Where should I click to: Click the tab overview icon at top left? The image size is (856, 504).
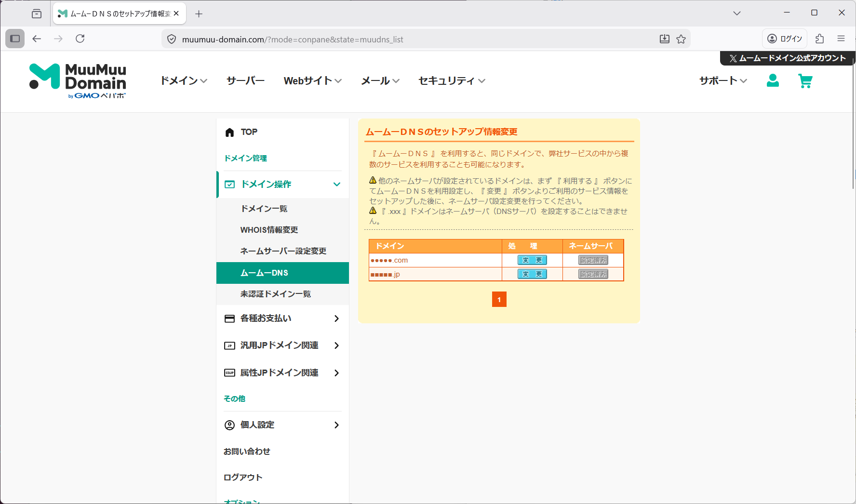click(x=37, y=13)
